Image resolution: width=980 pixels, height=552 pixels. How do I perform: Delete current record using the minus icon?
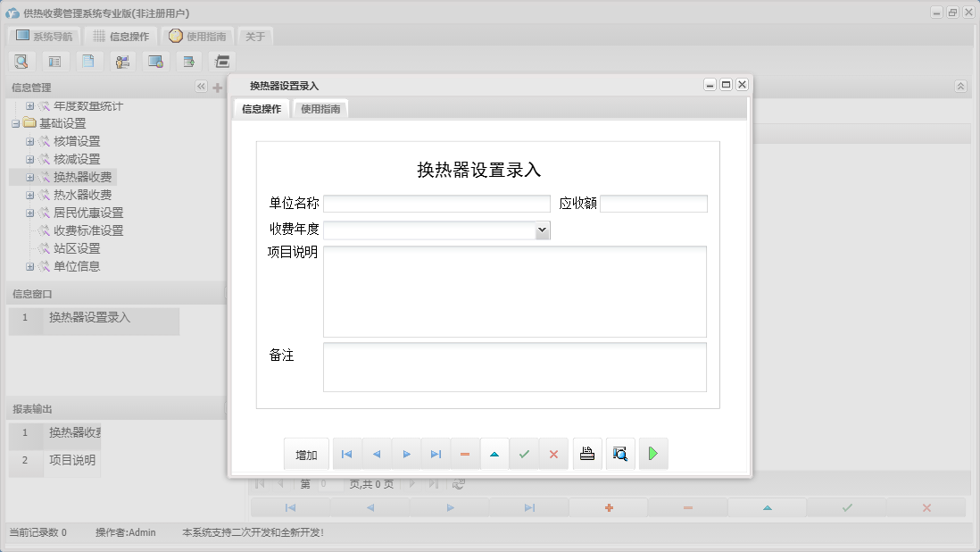coord(464,453)
